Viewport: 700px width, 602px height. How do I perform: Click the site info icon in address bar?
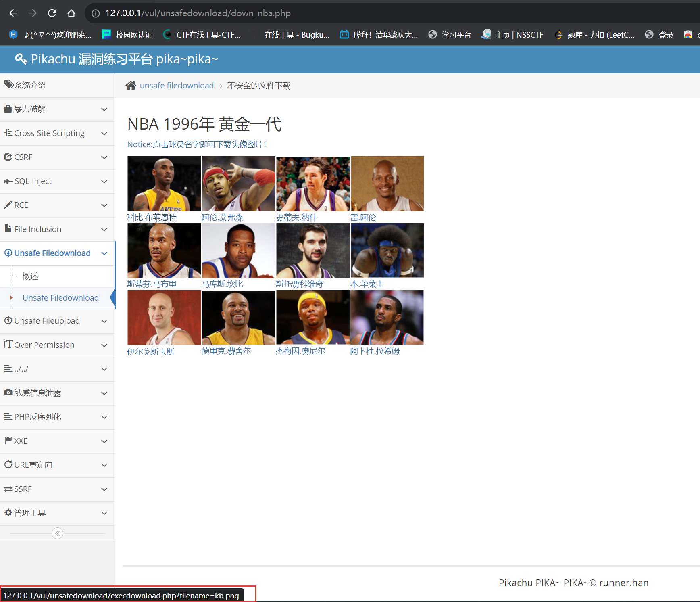tap(96, 13)
